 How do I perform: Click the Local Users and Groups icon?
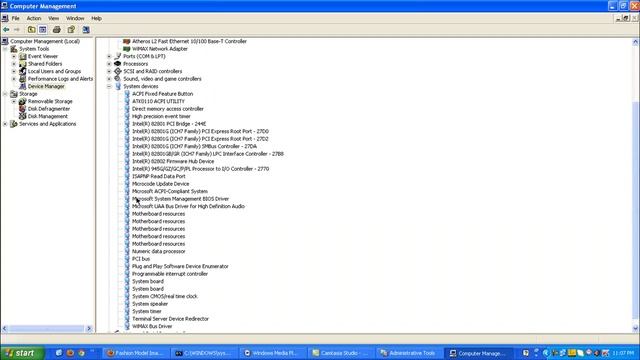23,71
